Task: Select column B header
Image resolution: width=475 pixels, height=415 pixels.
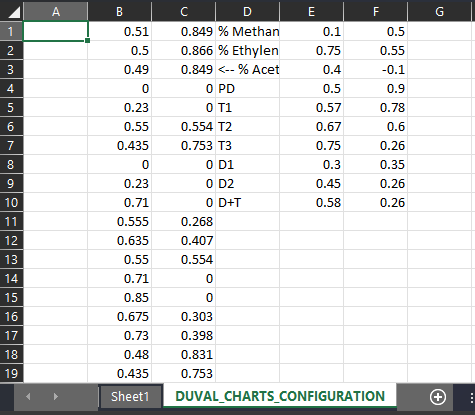Action: click(120, 11)
